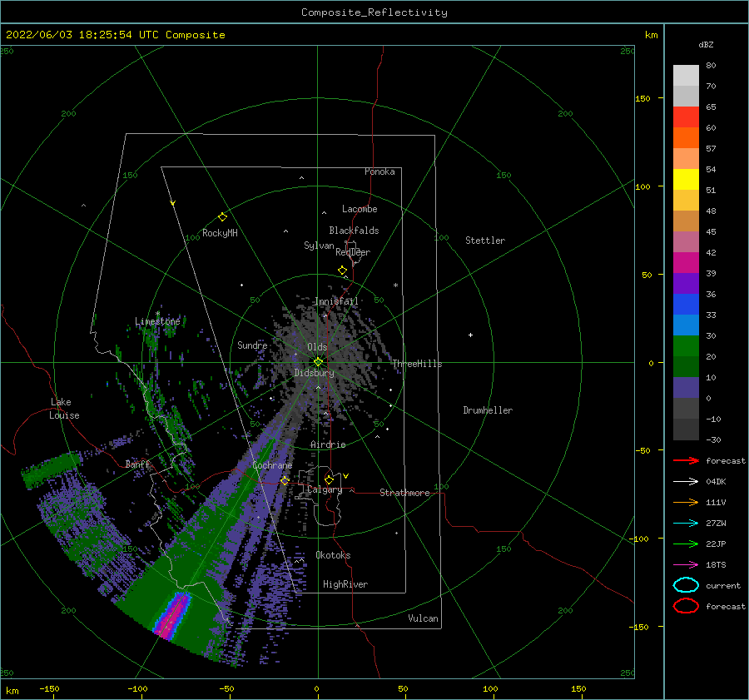
Task: Click the Drumheller city label
Action: pyautogui.click(x=488, y=410)
